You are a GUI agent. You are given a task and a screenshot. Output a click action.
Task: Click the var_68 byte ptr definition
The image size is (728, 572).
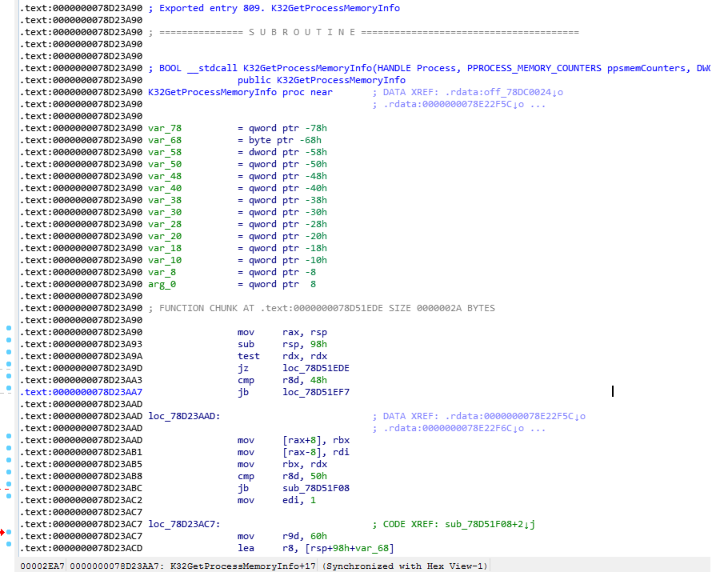(x=234, y=140)
